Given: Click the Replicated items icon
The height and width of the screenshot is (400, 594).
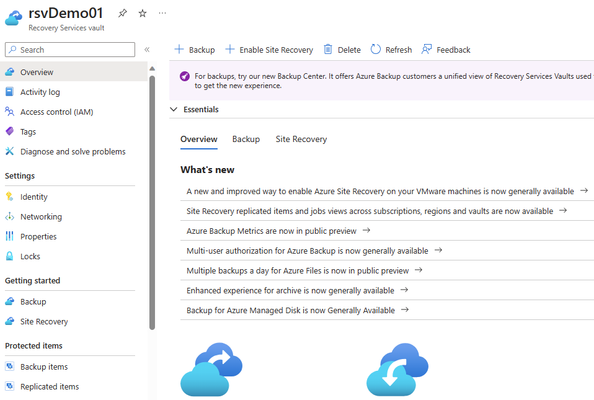Looking at the screenshot, I should pyautogui.click(x=10, y=386).
